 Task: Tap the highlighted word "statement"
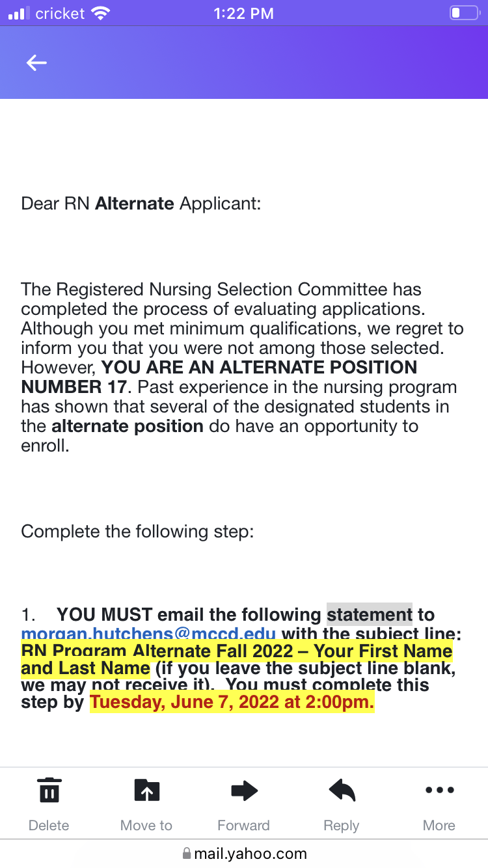pos(370,614)
